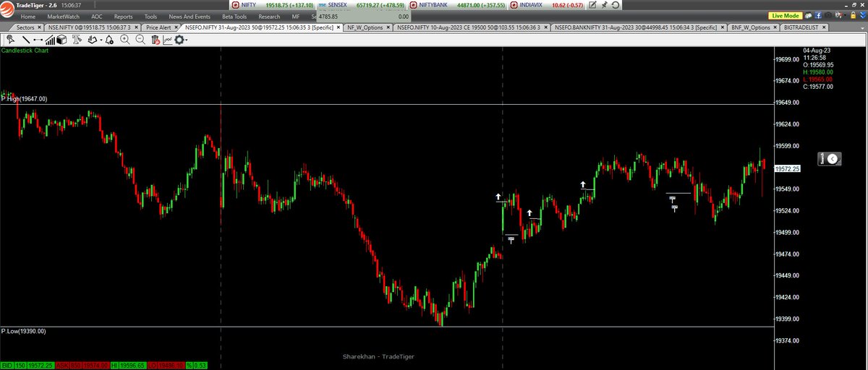This screenshot has width=868, height=370.
Task: Add a price alert bell icon
Action: click(x=109, y=40)
